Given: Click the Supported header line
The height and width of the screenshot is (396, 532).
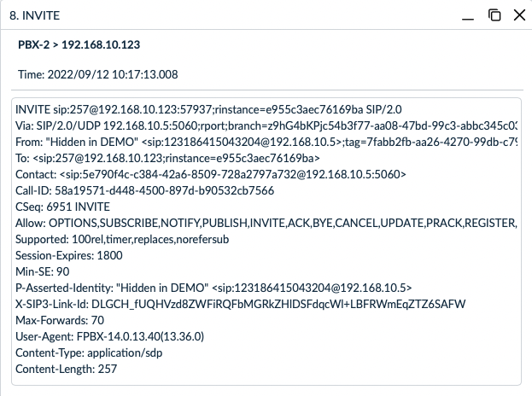Looking at the screenshot, I should 122,239.
